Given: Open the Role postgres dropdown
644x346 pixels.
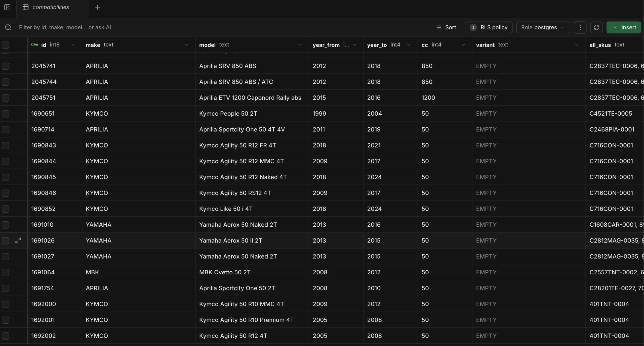Looking at the screenshot, I should click(x=543, y=27).
